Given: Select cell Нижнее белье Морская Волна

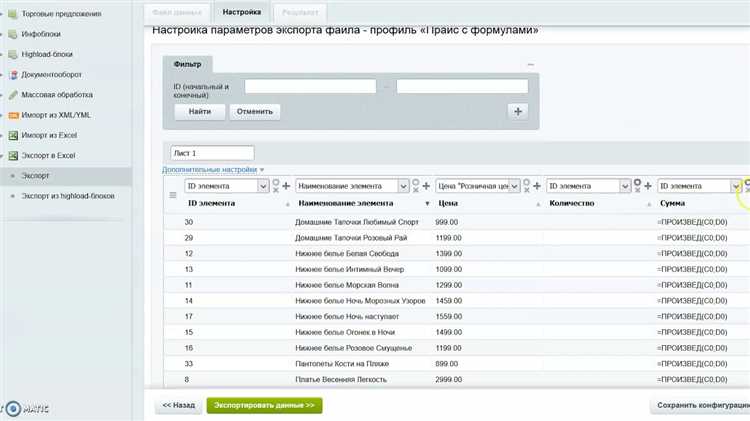Looking at the screenshot, I should click(347, 285).
